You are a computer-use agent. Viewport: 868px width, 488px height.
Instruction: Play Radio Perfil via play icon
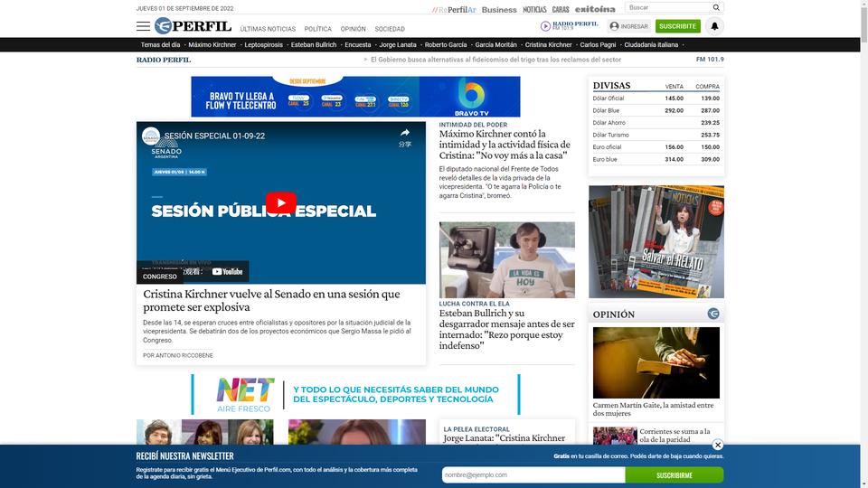545,26
